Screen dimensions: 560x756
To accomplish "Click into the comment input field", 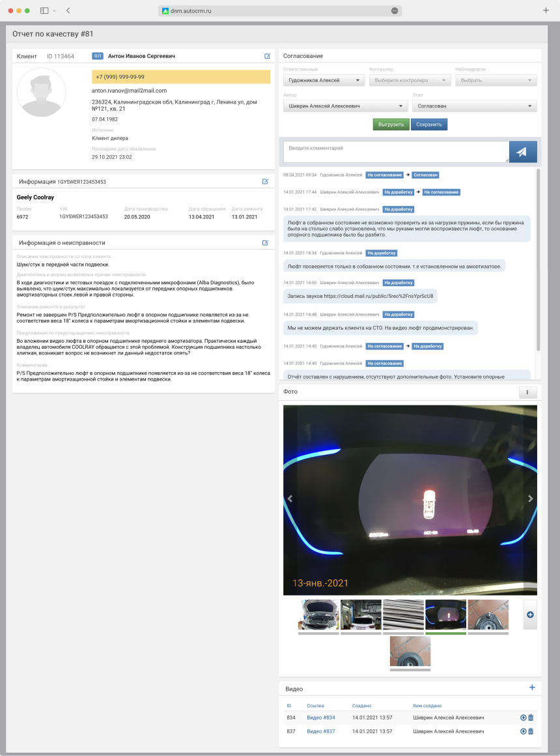I will coord(396,152).
